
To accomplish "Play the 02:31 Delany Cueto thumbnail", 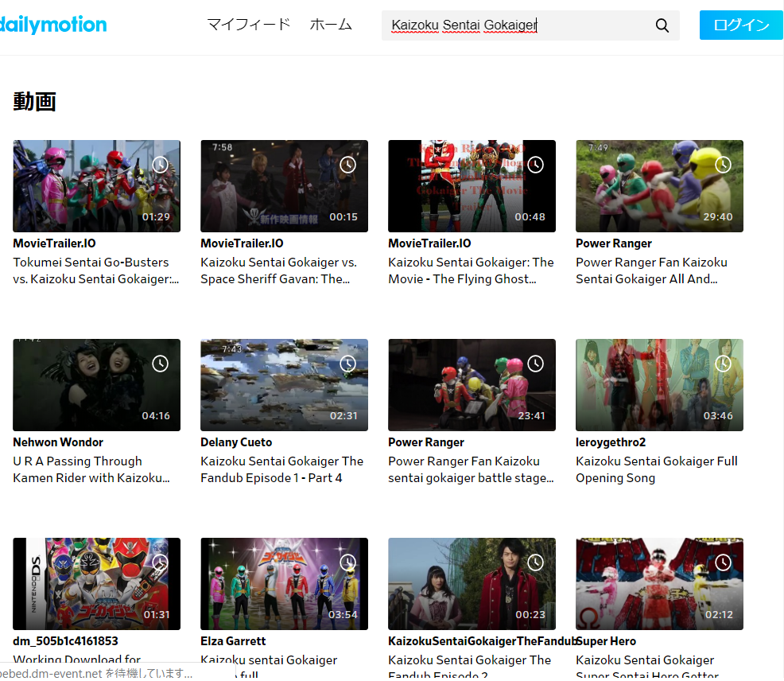I will 284,385.
